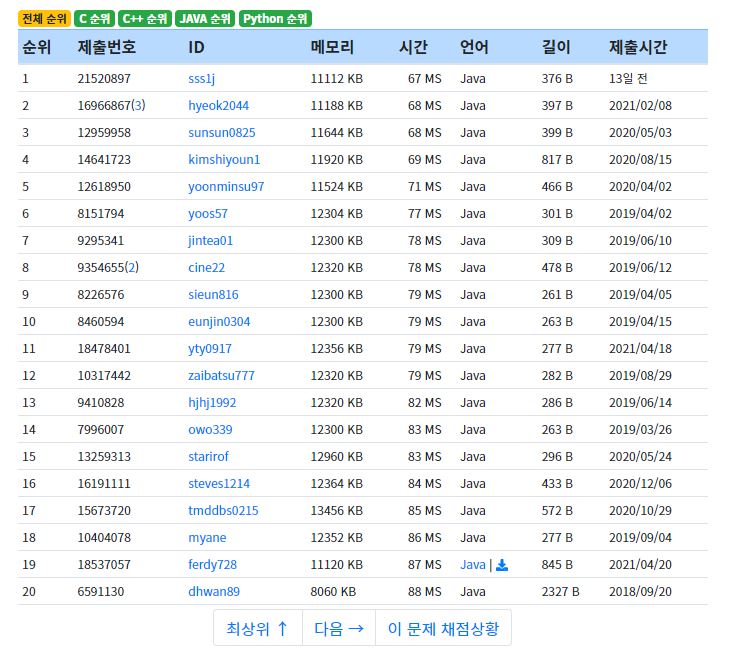This screenshot has height=664, width=741.
Task: Open zaibatsu777 profile link
Action: (x=221, y=375)
